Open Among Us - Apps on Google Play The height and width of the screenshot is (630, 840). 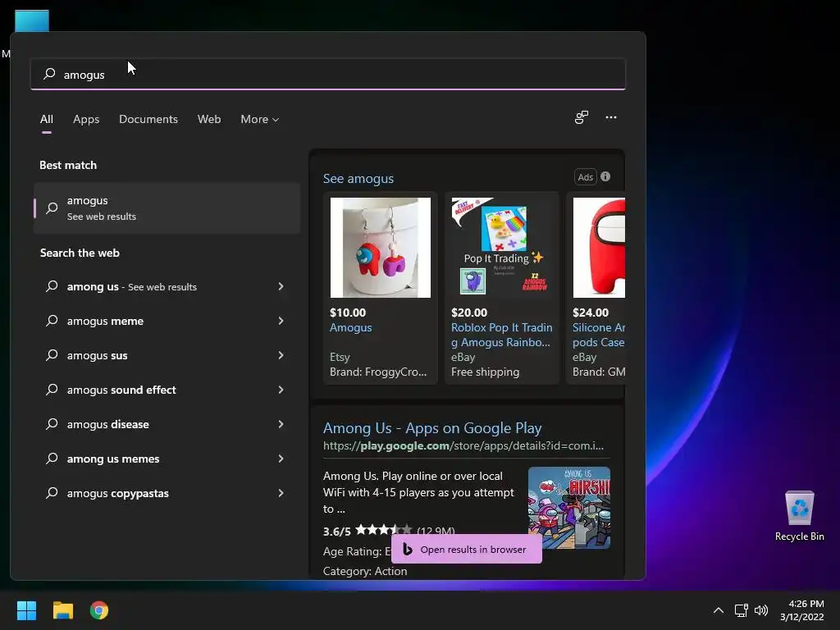432,428
